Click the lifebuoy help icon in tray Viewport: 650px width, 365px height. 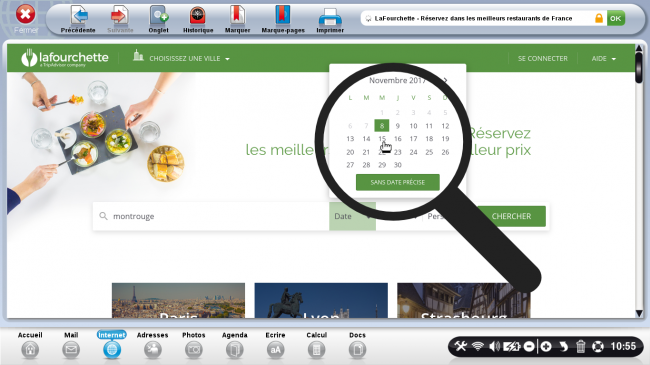coord(598,346)
